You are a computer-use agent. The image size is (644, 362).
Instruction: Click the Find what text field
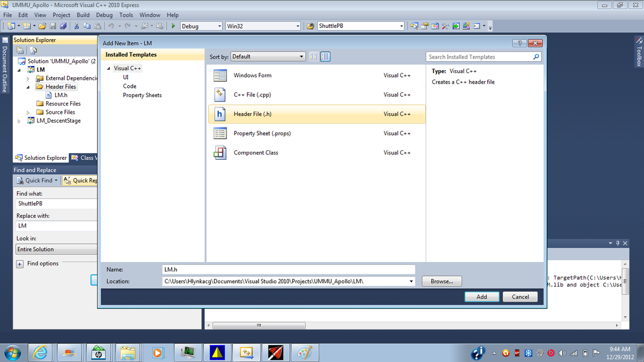click(x=56, y=204)
